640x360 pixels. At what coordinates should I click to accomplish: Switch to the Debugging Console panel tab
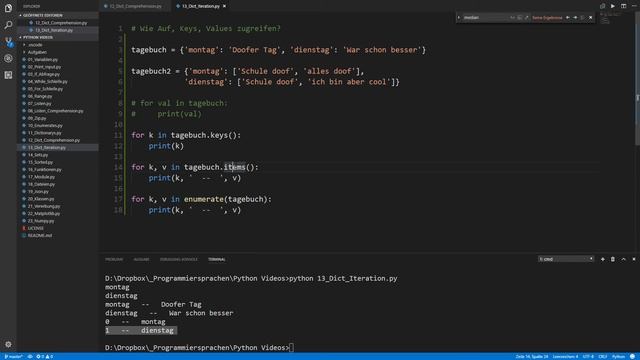tap(178, 259)
